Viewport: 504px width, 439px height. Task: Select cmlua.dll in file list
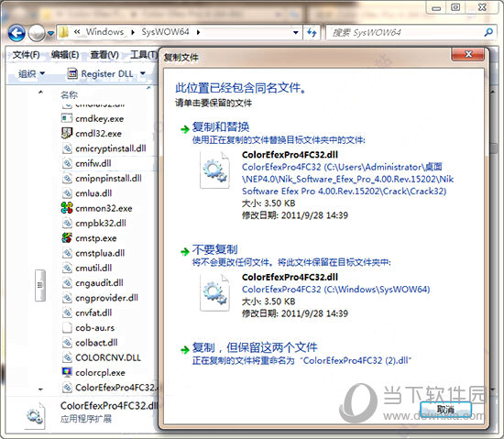coord(87,193)
